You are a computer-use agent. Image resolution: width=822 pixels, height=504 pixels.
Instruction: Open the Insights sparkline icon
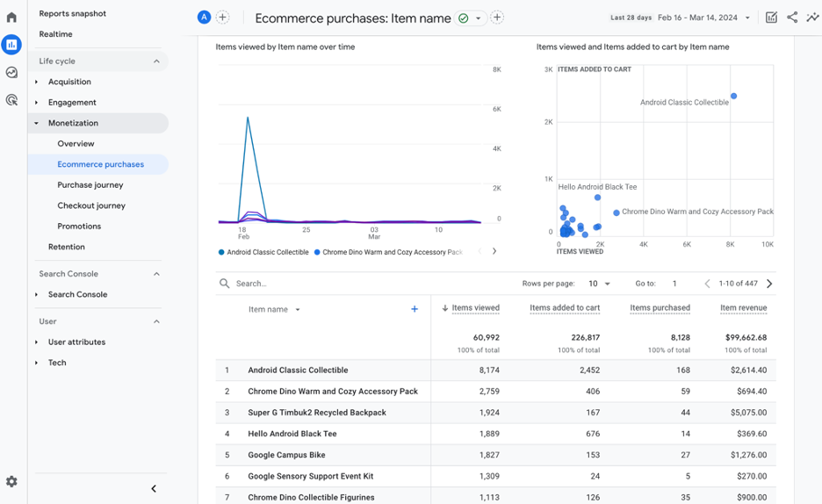click(812, 18)
